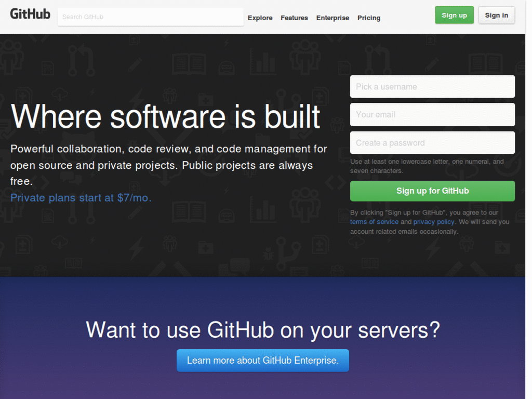Select the 'Your email' field
This screenshot has width=532, height=399.
tap(432, 114)
